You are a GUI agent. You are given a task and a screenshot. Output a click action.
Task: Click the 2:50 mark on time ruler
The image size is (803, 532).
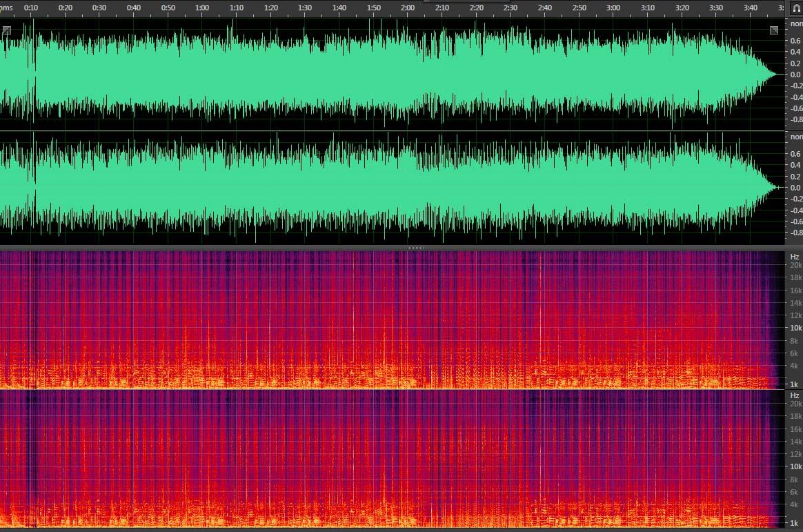[579, 8]
